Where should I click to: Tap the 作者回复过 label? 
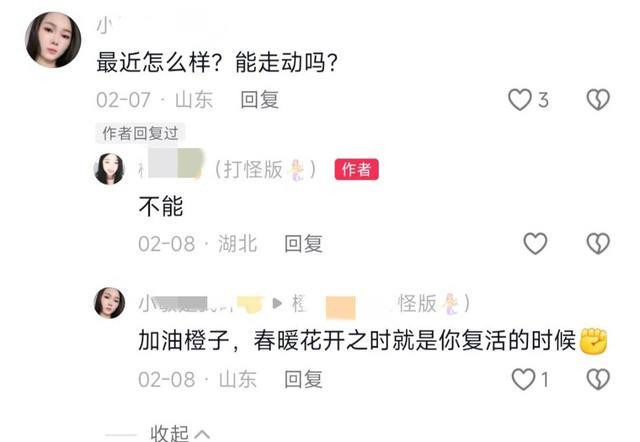pyautogui.click(x=140, y=133)
